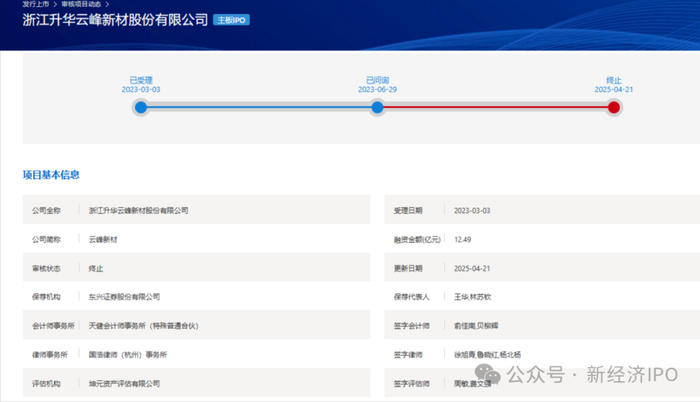Select the 已受理 timeline dot

(x=141, y=107)
